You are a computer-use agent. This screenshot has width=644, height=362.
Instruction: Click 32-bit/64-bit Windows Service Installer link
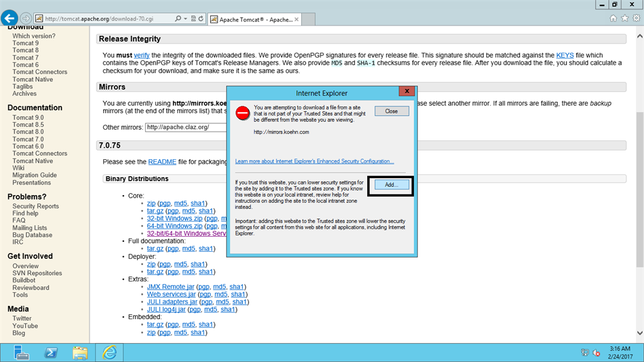[186, 233]
